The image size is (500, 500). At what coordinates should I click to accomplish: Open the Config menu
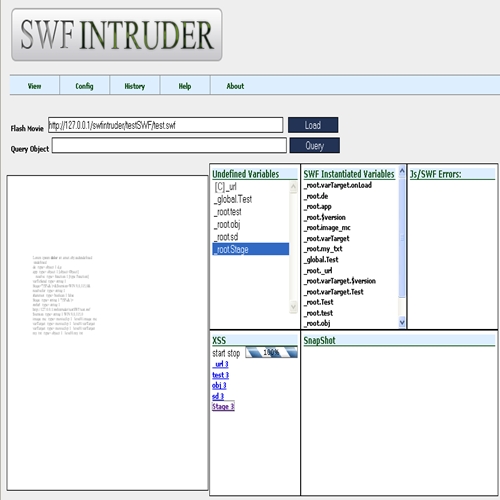click(84, 86)
